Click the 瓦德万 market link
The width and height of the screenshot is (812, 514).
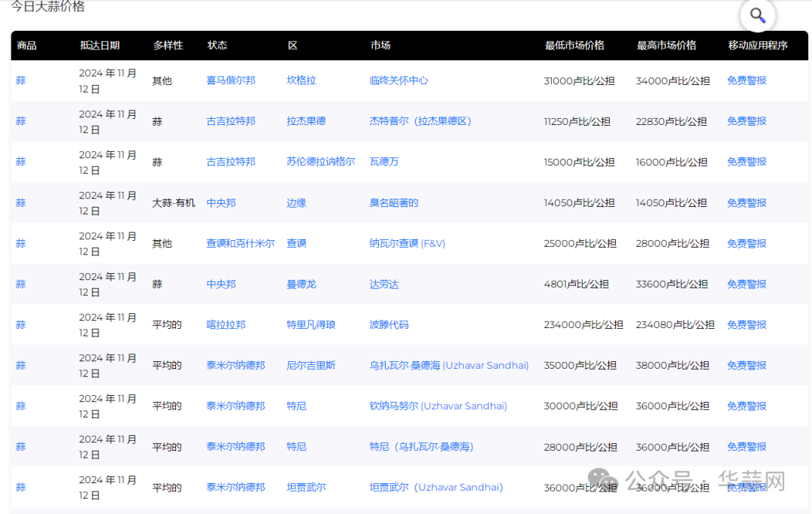(384, 162)
